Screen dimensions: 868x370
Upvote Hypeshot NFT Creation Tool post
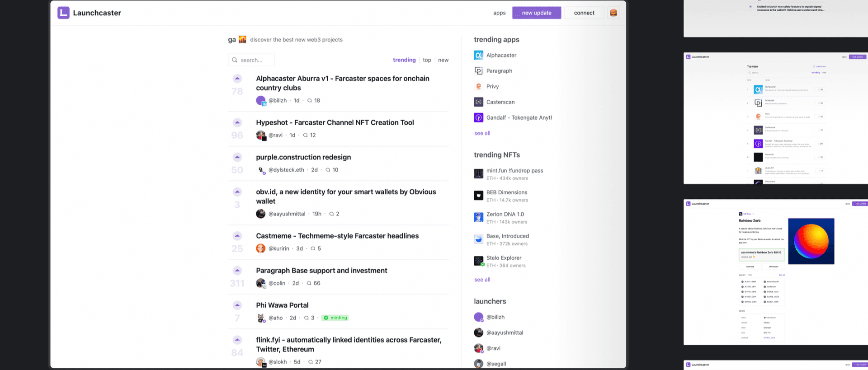[x=237, y=122]
